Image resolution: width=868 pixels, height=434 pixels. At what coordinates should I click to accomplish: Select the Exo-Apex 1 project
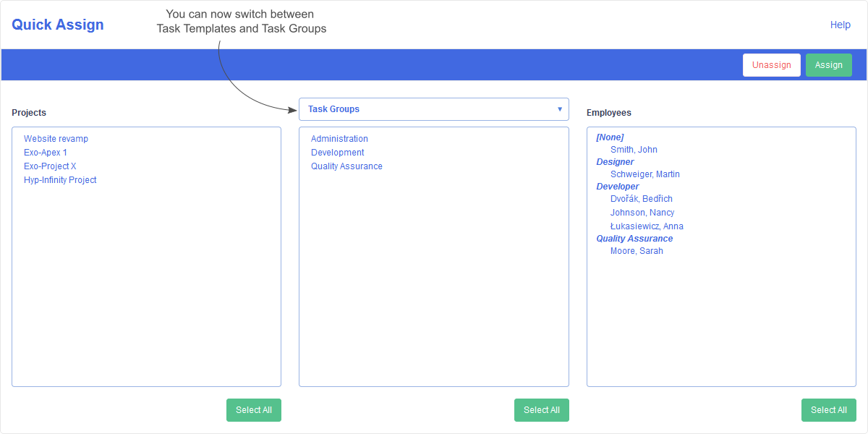click(46, 153)
